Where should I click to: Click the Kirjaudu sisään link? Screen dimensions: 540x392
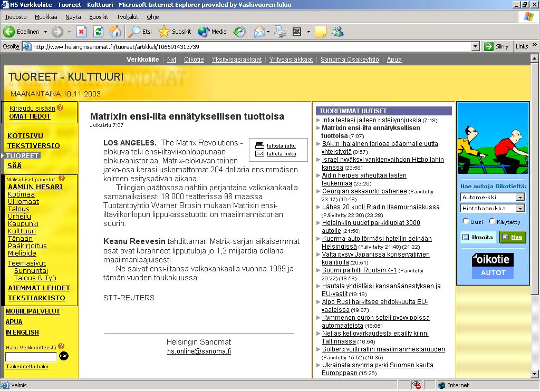[32, 108]
